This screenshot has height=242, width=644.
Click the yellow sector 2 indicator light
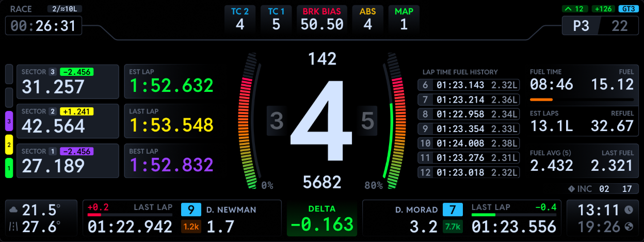click(9, 146)
